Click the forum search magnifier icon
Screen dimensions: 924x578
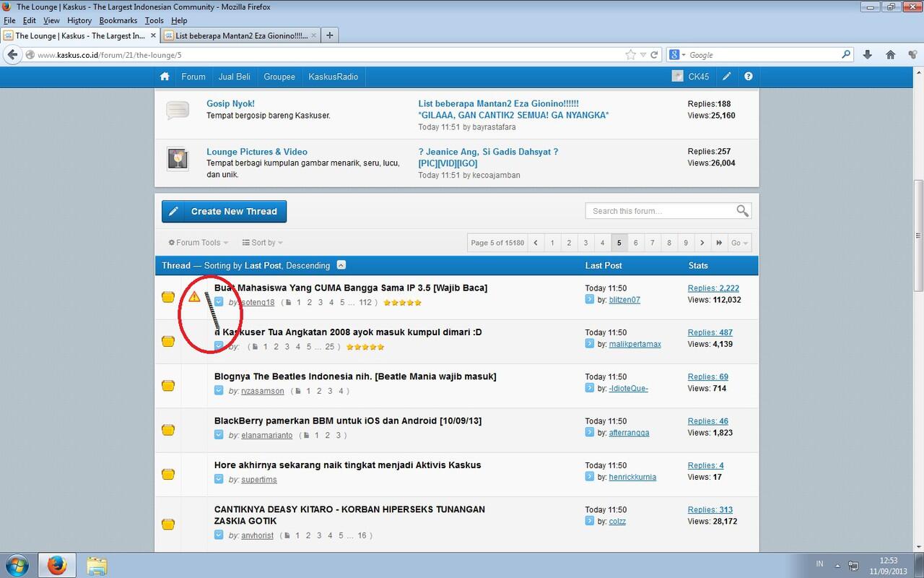point(742,211)
